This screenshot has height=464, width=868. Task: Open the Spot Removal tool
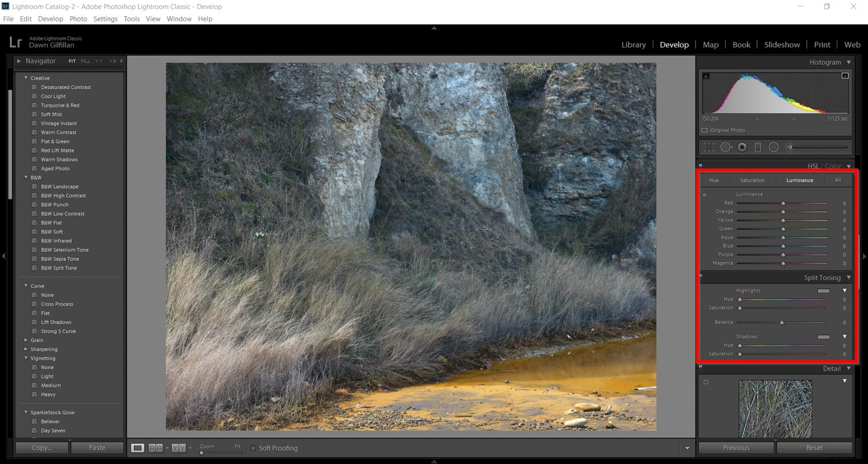726,146
